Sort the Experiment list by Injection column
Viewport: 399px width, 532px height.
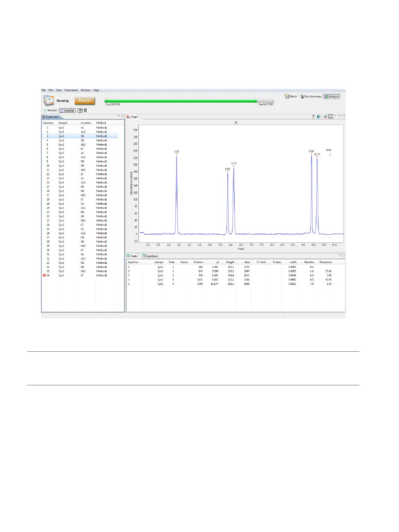pyautogui.click(x=48, y=123)
